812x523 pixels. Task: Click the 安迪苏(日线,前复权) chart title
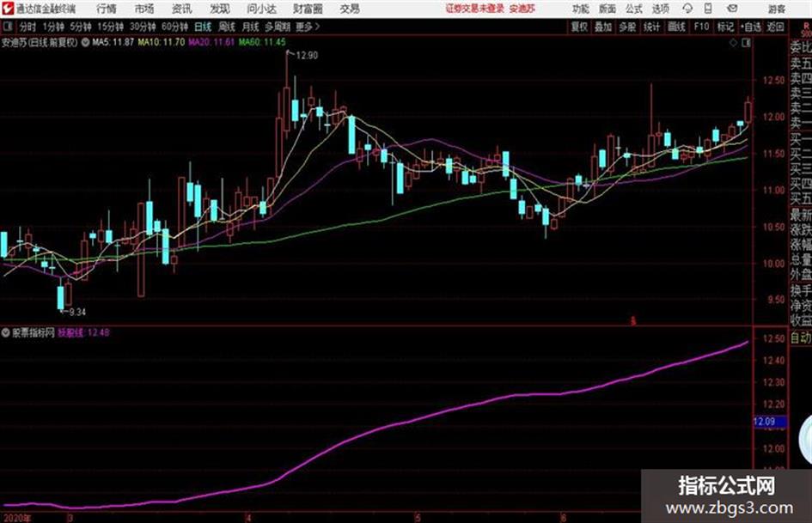pos(40,42)
